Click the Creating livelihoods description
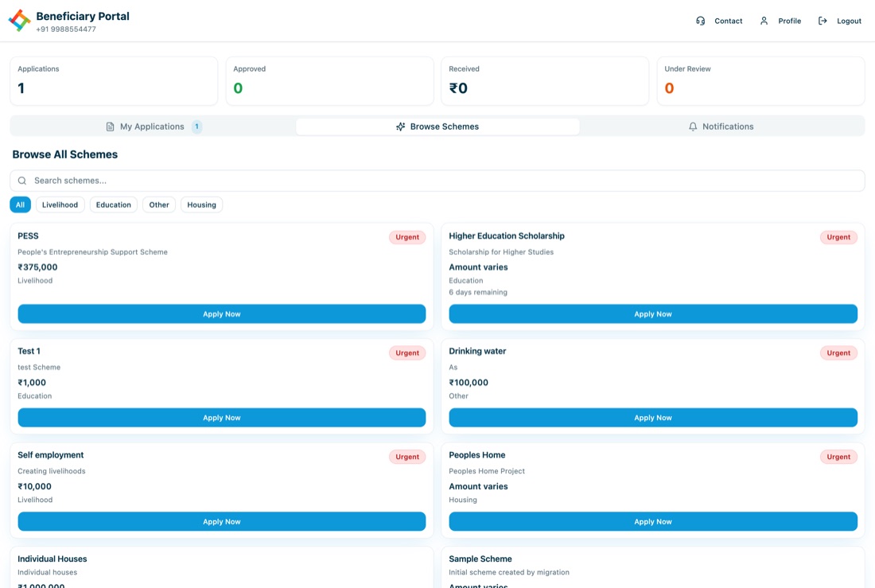 [52, 471]
